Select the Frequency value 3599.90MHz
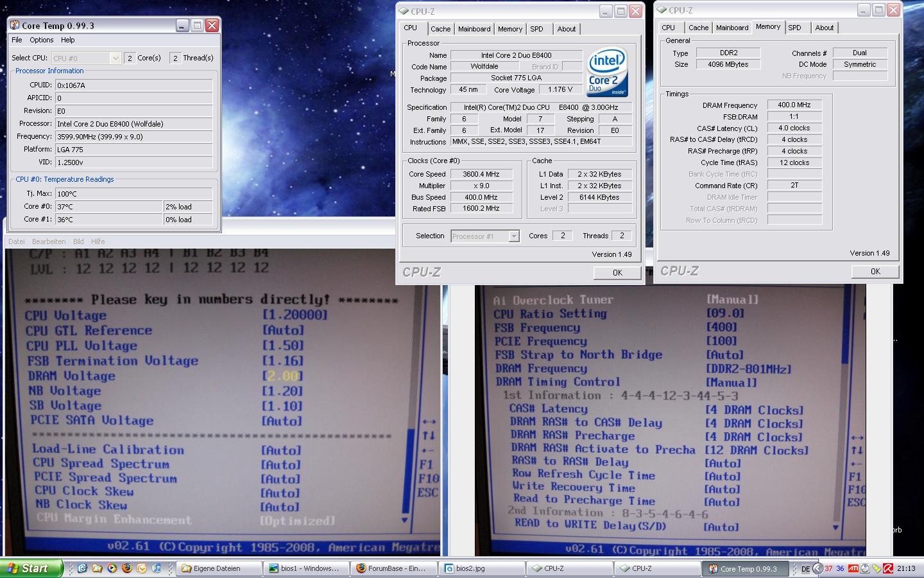Image resolution: width=924 pixels, height=578 pixels. coord(133,137)
